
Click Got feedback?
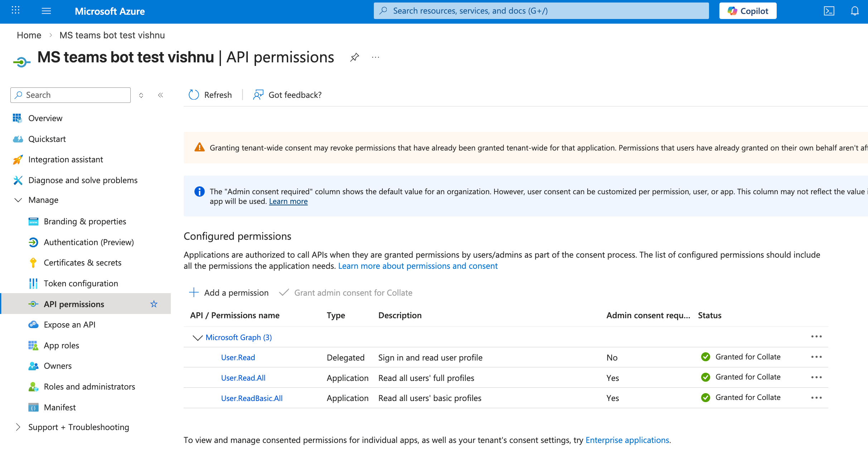coord(287,95)
